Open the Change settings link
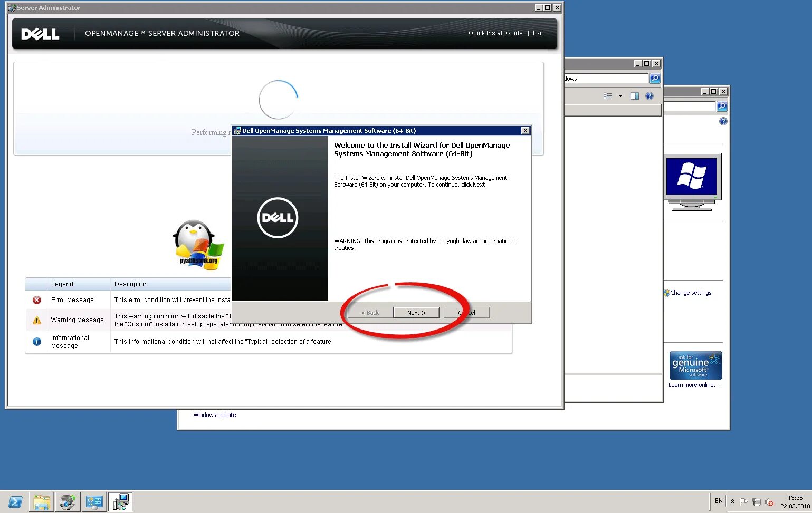Image resolution: width=812 pixels, height=513 pixels. coord(691,293)
